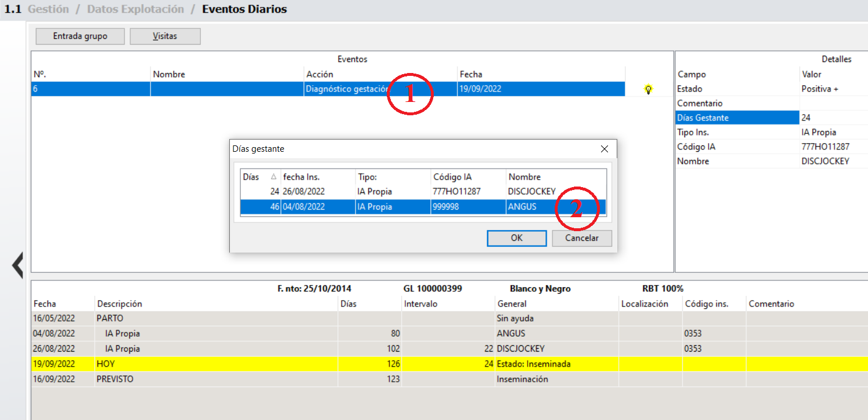Image resolution: width=868 pixels, height=420 pixels.
Task: Collapse the side panel with left arrow
Action: pos(18,265)
